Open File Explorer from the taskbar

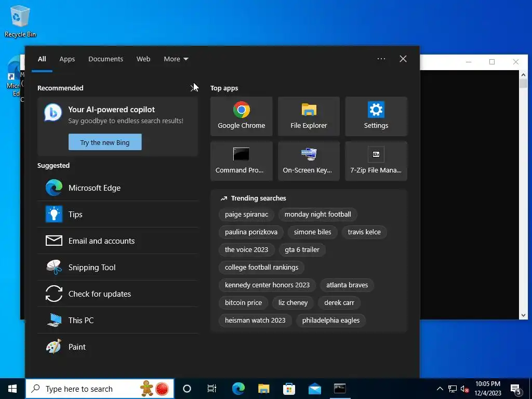pyautogui.click(x=263, y=389)
